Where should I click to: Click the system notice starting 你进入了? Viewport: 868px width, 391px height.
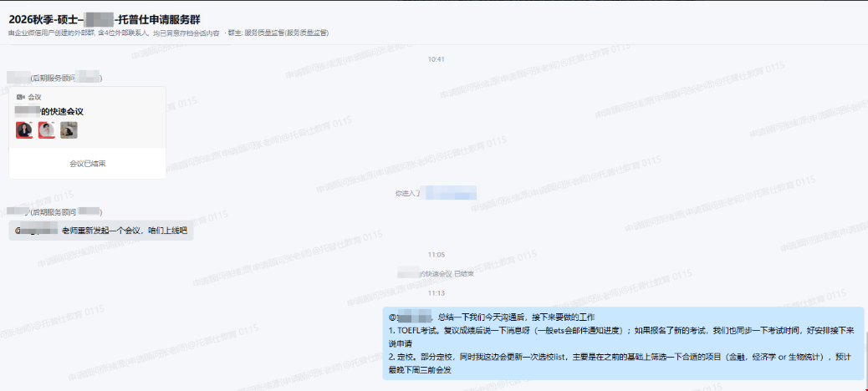436,194
